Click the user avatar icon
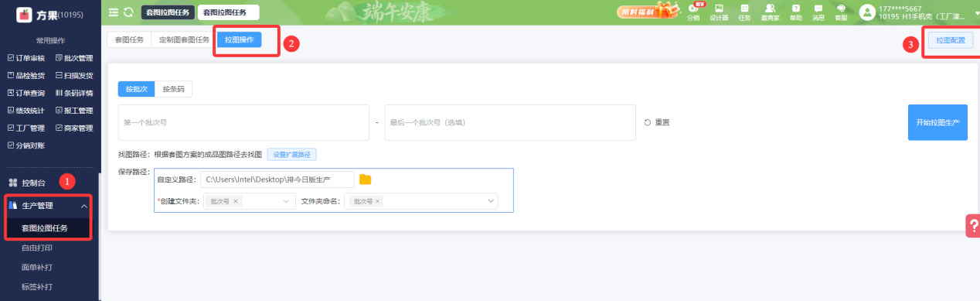The height and width of the screenshot is (301, 980). 867,12
